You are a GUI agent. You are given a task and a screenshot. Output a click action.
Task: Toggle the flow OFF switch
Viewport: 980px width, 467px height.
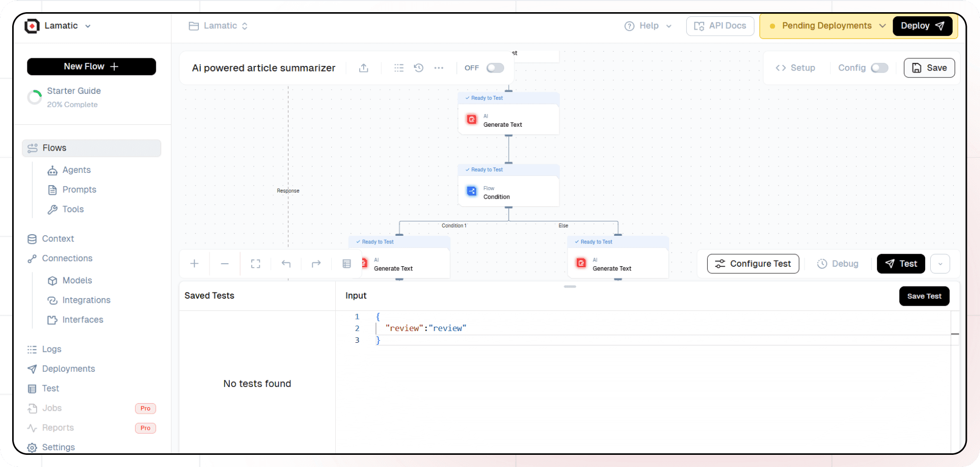click(x=495, y=67)
